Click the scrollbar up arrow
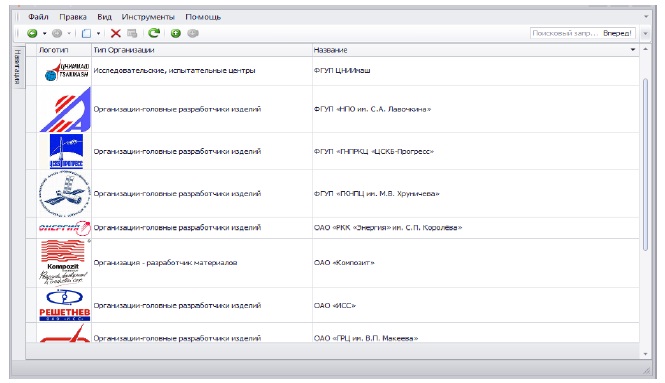Viewport: 665px width, 383px height. click(x=645, y=50)
